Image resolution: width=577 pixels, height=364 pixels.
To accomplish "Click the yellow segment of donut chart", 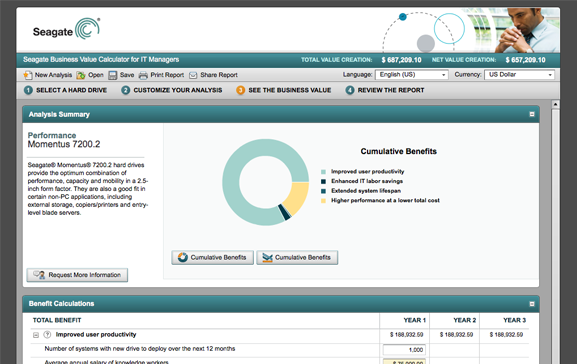I will 297,197.
